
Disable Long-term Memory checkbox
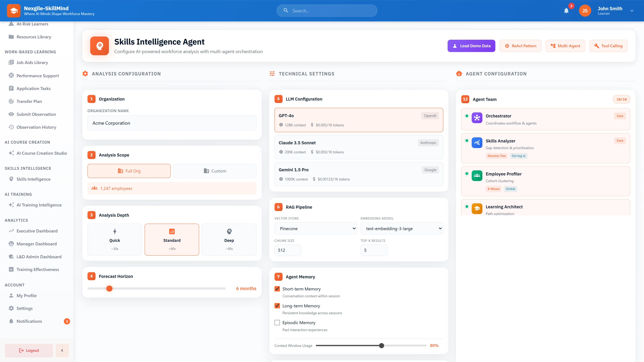[x=277, y=305]
